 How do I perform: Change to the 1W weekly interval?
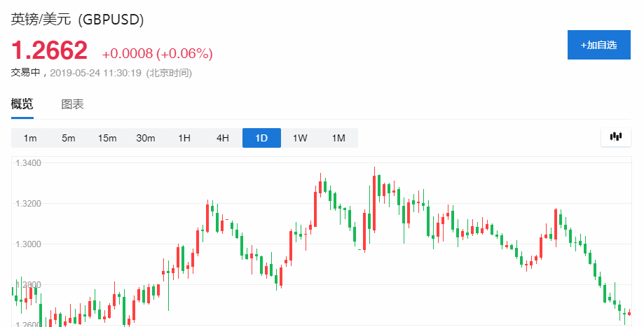tap(300, 138)
